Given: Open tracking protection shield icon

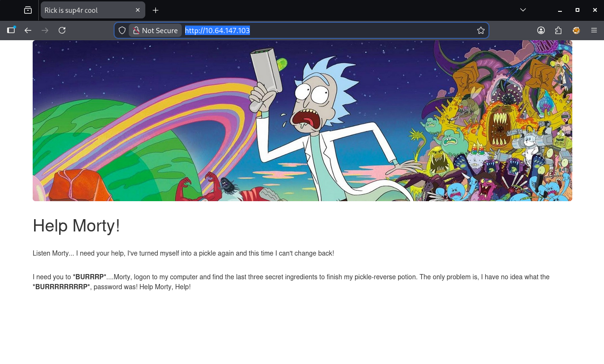Looking at the screenshot, I should pos(122,30).
